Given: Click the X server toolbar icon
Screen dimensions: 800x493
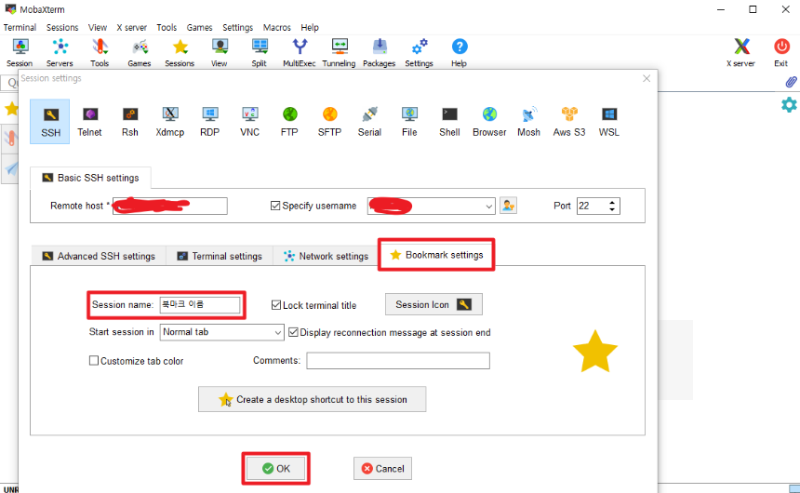Looking at the screenshot, I should pyautogui.click(x=741, y=53).
